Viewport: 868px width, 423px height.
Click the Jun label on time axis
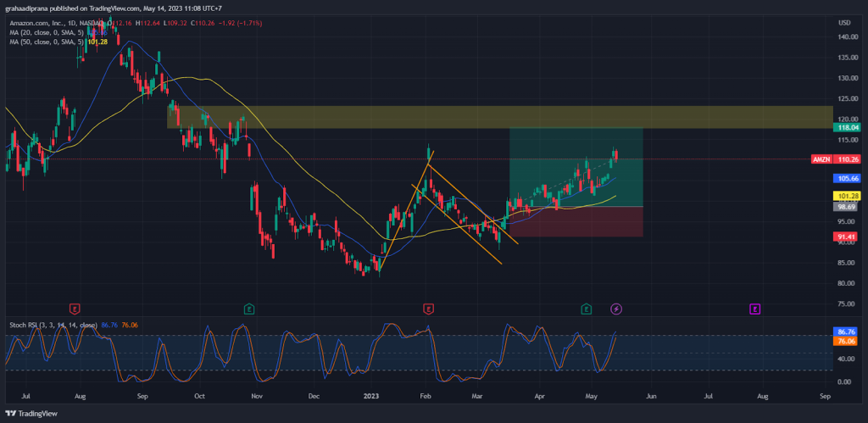coord(651,397)
